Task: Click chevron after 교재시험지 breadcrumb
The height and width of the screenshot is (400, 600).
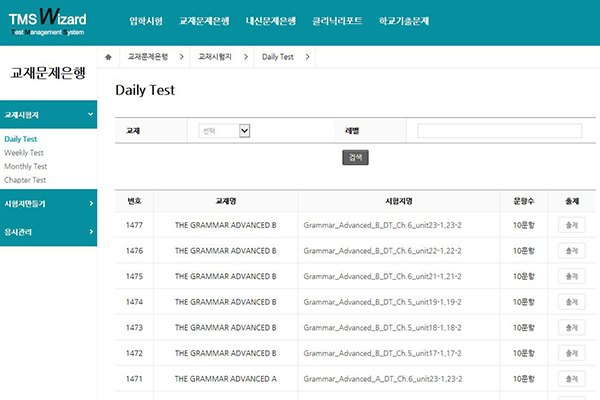Action: point(246,57)
